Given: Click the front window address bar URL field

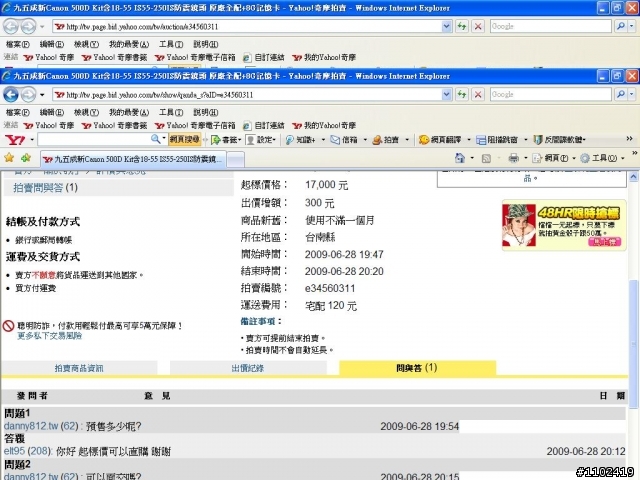Looking at the screenshot, I should coord(247,95).
